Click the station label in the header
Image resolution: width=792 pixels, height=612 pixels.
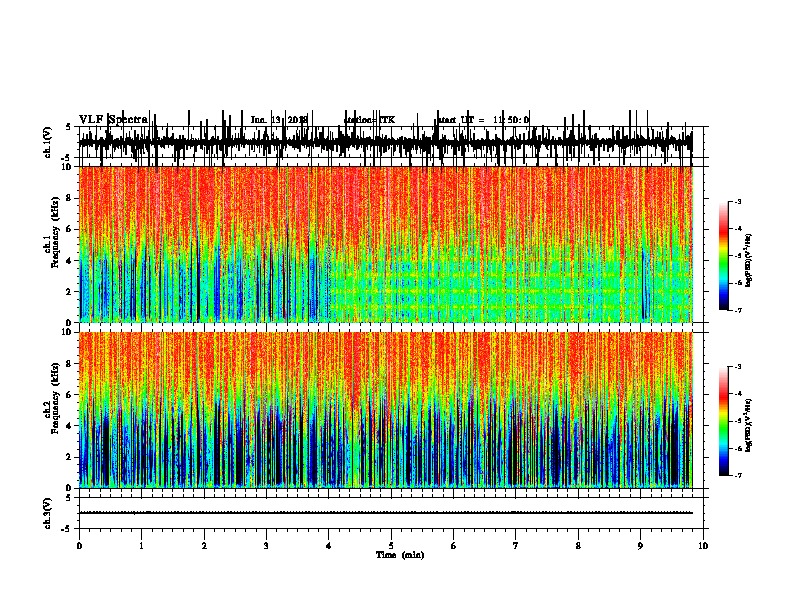(370, 120)
